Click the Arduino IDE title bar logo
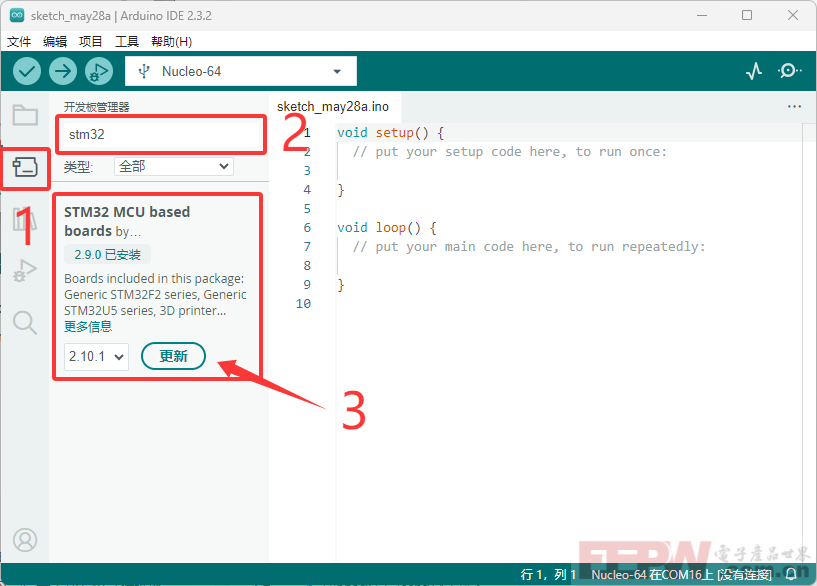817x586 pixels. point(17,16)
